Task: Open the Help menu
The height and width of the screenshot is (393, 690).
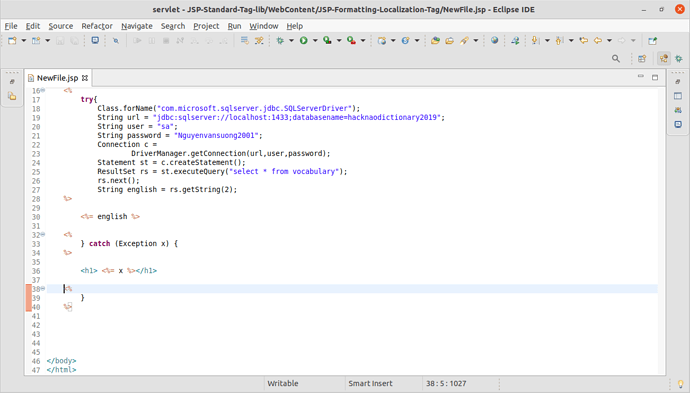Action: tap(295, 26)
